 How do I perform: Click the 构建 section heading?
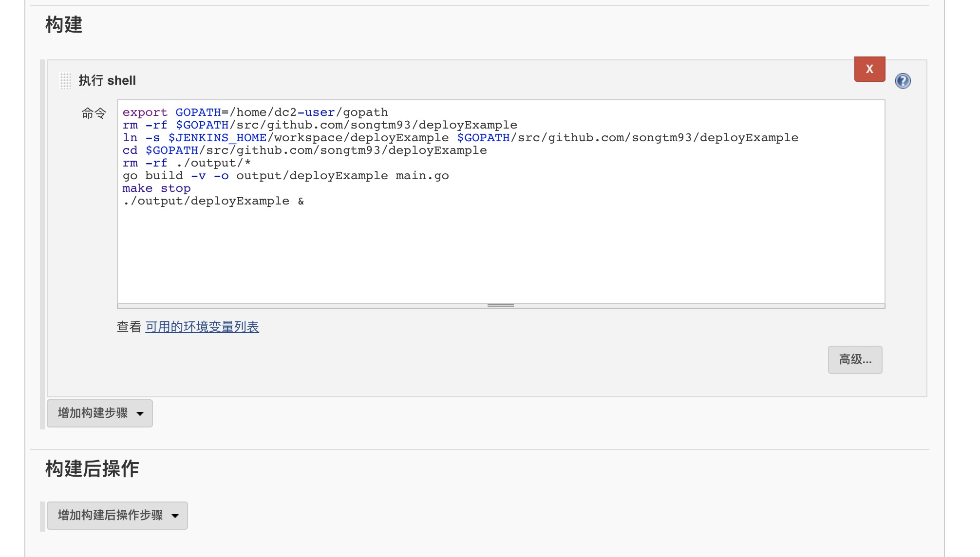[64, 25]
